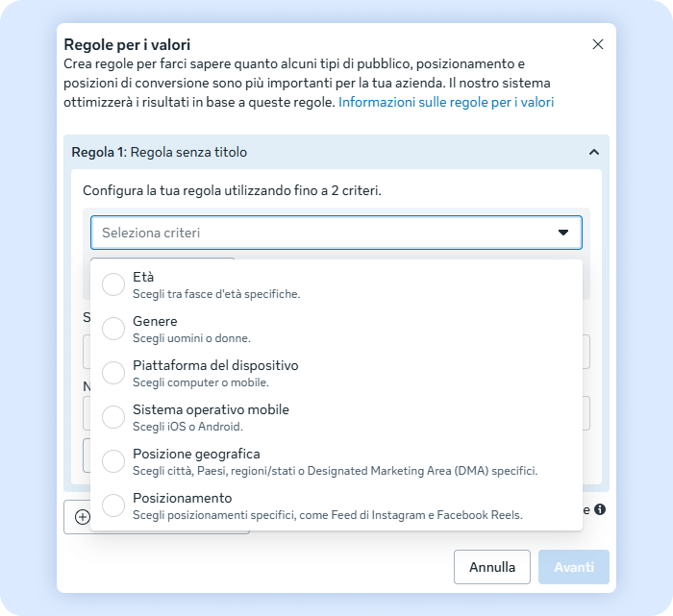Click the info icon beside the bottom text
The width and height of the screenshot is (673, 616).
click(x=600, y=509)
